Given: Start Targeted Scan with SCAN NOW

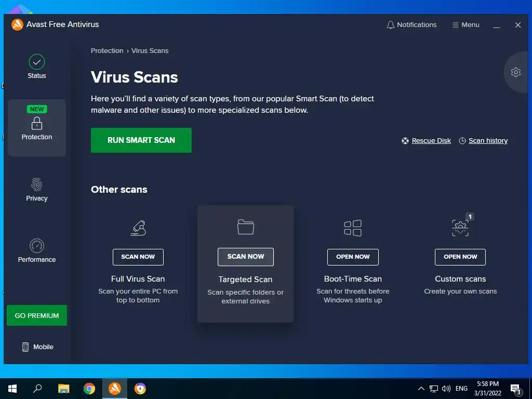Looking at the screenshot, I should click(246, 257).
